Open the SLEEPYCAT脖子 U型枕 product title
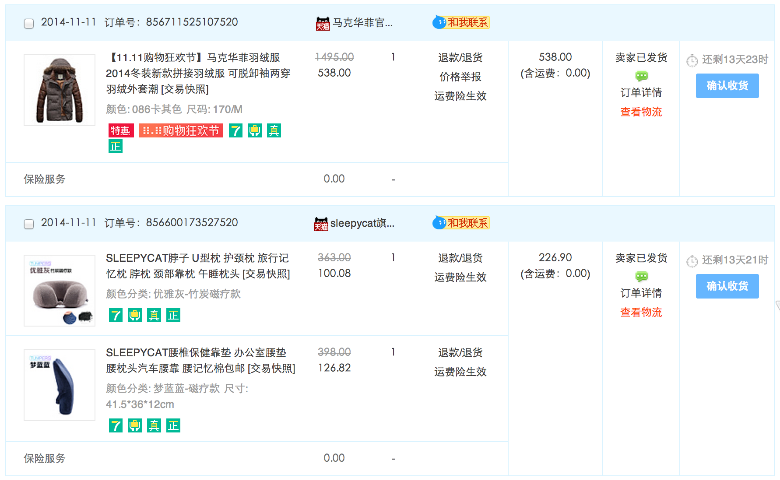The width and height of the screenshot is (780, 480). coord(198,266)
